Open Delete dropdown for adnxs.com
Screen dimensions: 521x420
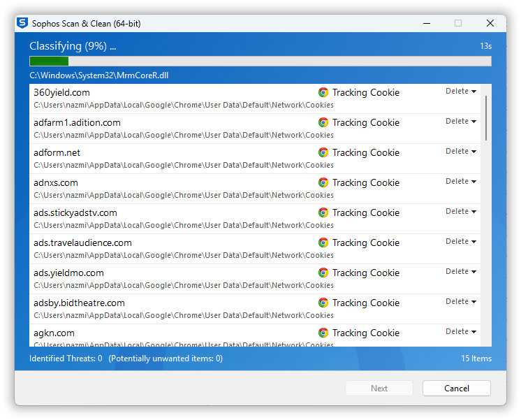(x=461, y=181)
